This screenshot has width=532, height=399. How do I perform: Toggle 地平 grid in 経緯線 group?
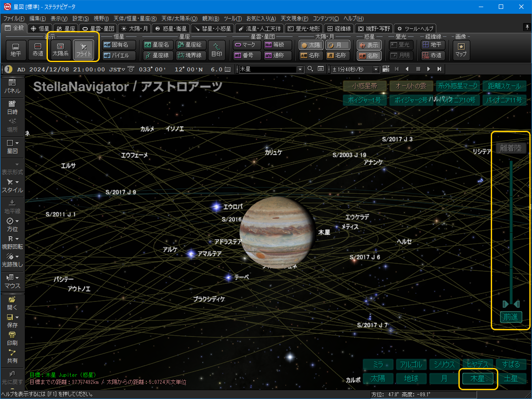432,45
